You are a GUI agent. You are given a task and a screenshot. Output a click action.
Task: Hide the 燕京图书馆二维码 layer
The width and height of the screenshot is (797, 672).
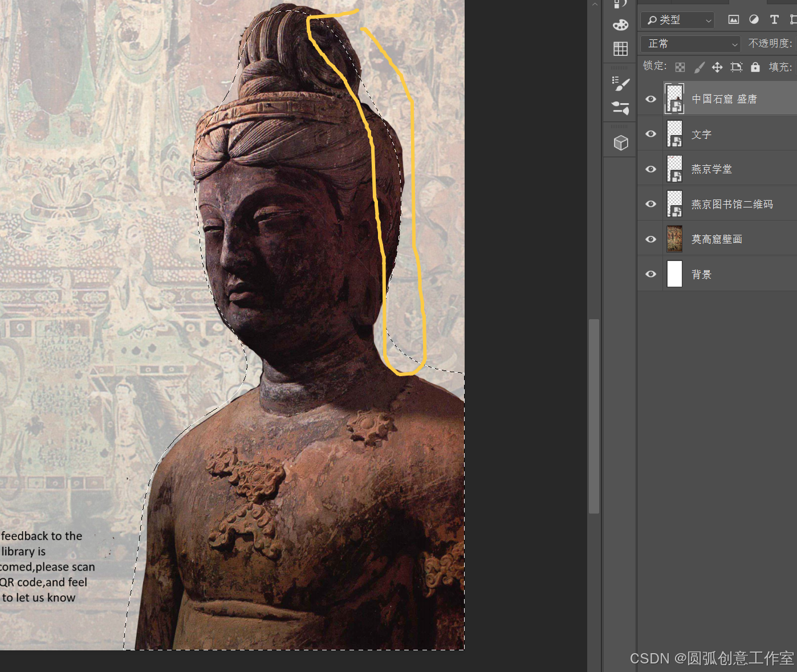click(x=650, y=204)
